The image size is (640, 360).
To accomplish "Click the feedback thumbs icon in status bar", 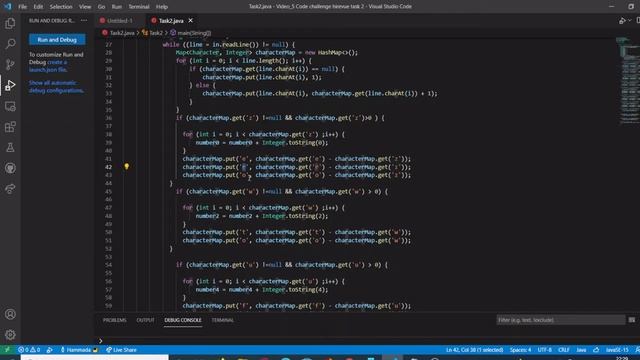I will (x=596, y=350).
